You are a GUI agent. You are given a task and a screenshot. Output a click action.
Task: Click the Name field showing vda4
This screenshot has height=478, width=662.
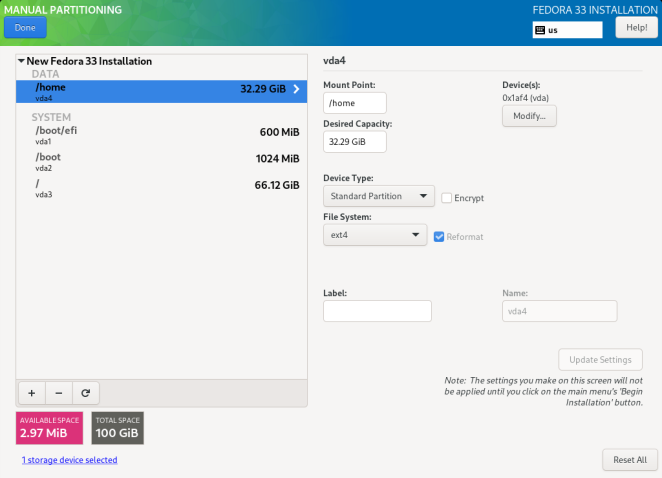tap(559, 311)
